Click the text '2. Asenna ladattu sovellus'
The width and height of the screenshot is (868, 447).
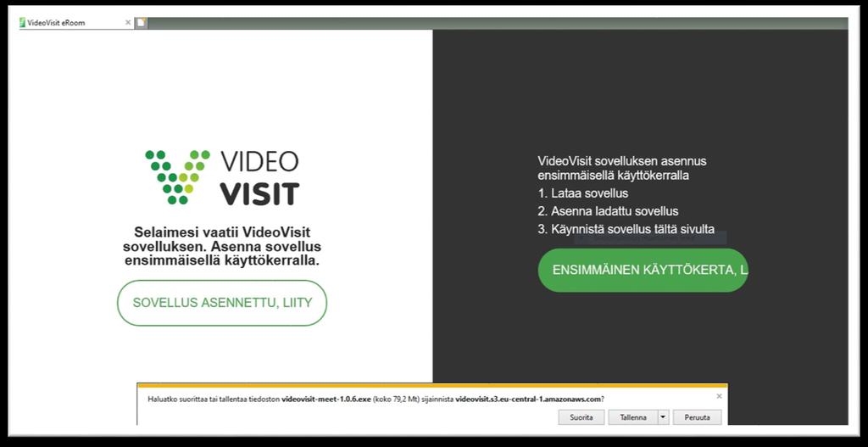(608, 211)
